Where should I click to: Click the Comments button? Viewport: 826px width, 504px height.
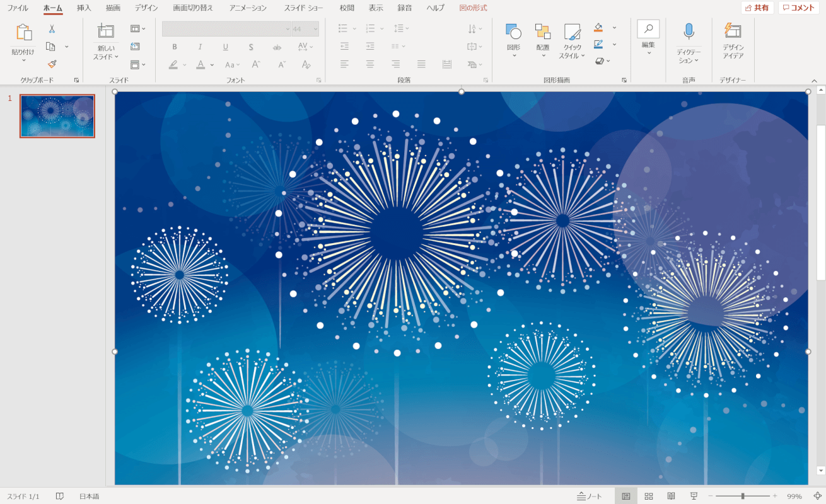coord(798,8)
